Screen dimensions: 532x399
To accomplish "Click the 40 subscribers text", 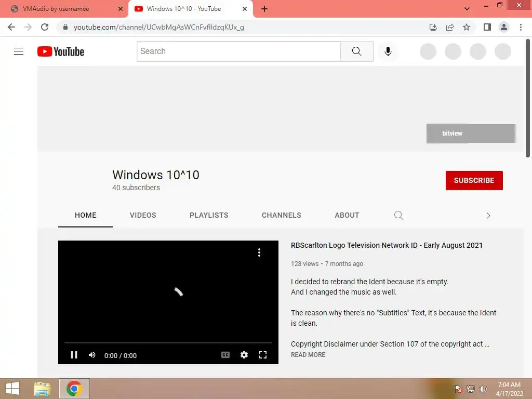I will pos(136,188).
